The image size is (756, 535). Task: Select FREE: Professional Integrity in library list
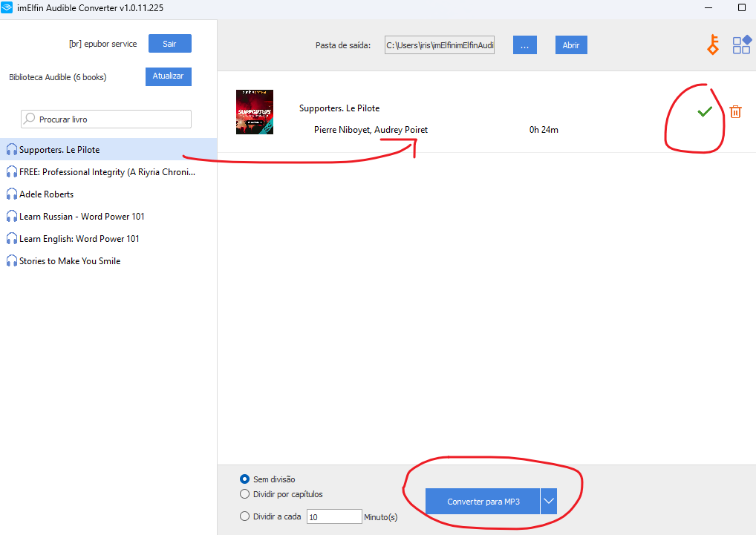[108, 172]
